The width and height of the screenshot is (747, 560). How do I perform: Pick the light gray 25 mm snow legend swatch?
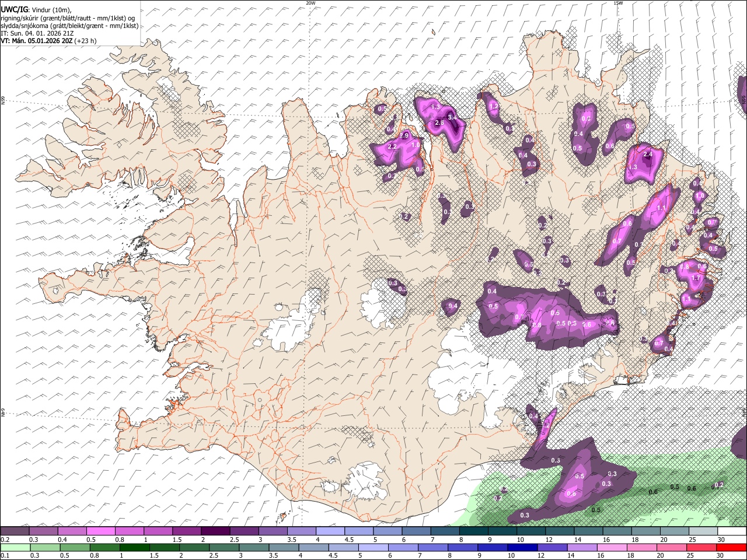tap(704, 531)
